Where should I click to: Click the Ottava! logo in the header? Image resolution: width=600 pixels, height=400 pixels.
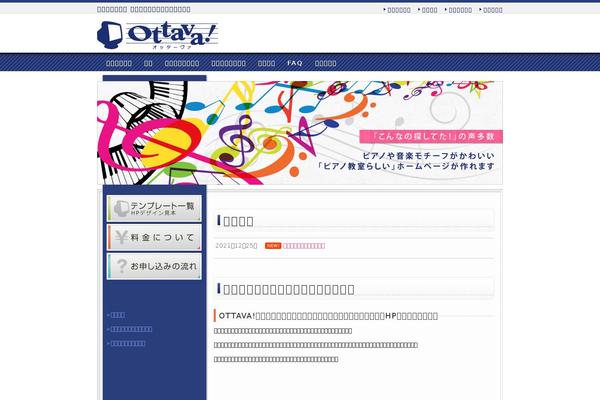[x=157, y=35]
